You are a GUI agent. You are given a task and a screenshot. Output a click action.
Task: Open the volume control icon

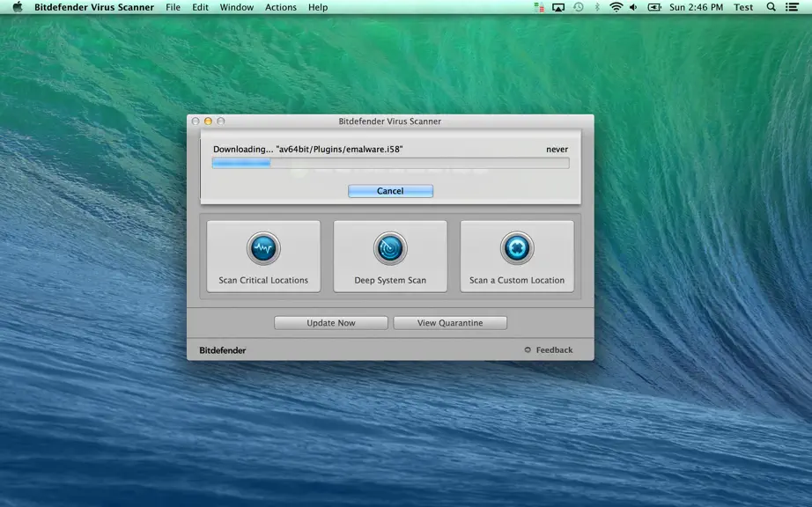tap(633, 7)
